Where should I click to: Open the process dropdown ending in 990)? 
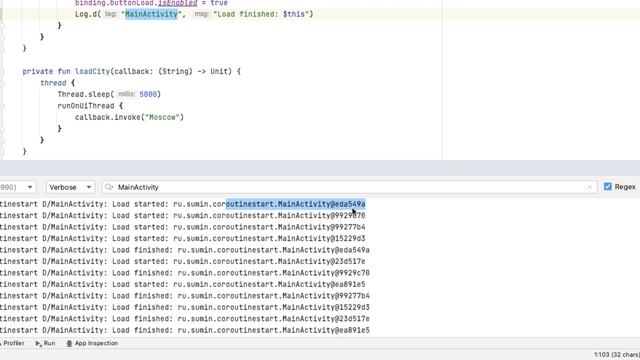coord(18,187)
